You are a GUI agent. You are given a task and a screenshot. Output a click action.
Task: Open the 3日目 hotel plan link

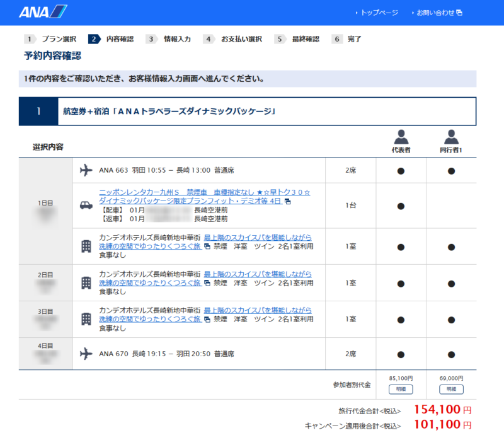[x=205, y=315]
